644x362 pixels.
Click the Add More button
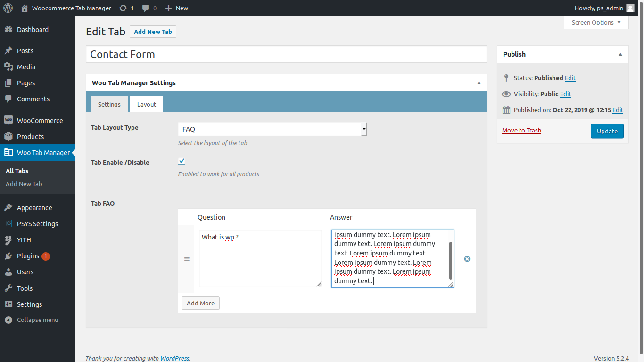(x=200, y=303)
